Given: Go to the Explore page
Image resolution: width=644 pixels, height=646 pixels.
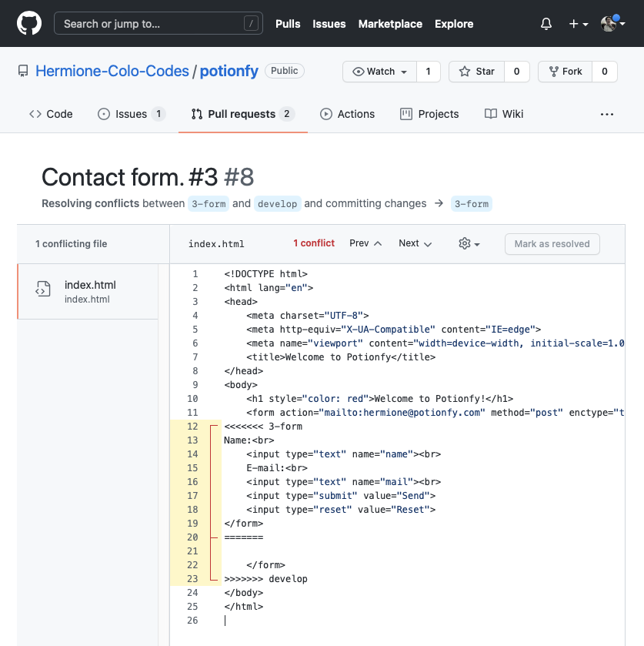Looking at the screenshot, I should 454,24.
